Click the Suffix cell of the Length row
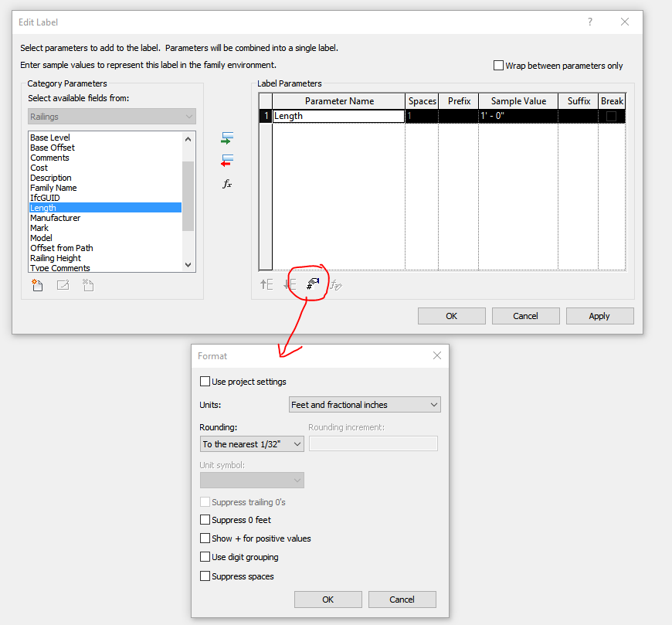The width and height of the screenshot is (672, 625). (x=578, y=116)
